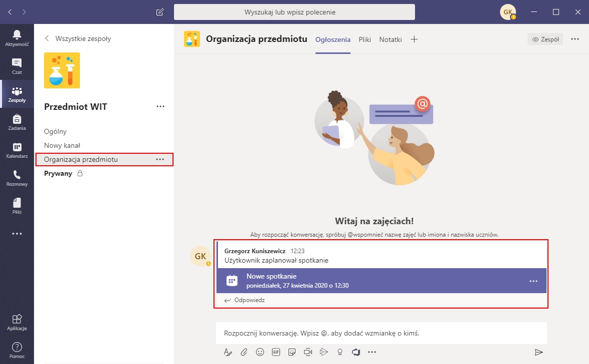Start a meeting now with camera icon
This screenshot has height=364, width=589.
click(x=308, y=352)
